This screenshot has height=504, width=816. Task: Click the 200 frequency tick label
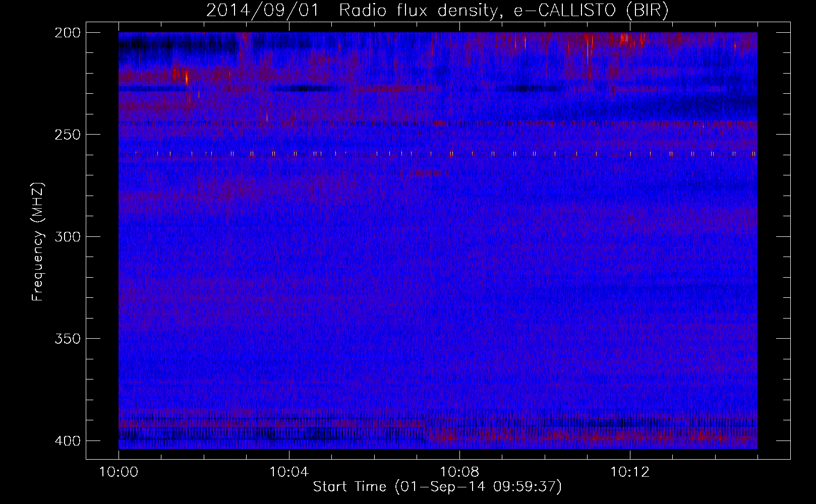[x=67, y=33]
